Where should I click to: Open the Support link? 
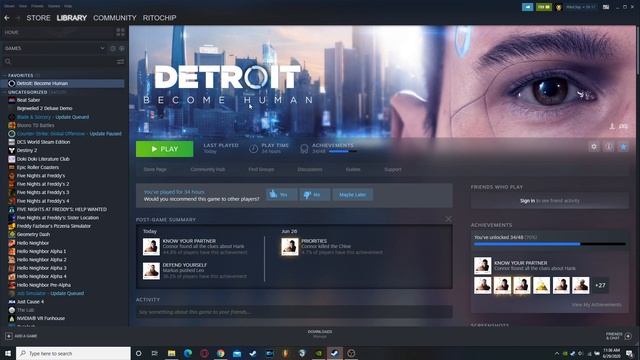(393, 169)
